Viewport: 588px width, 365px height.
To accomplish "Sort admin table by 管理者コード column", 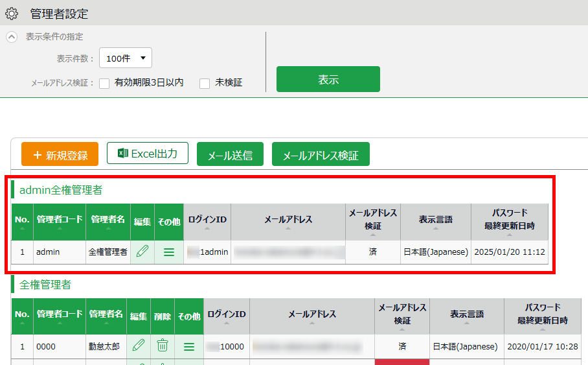I will 60,221.
